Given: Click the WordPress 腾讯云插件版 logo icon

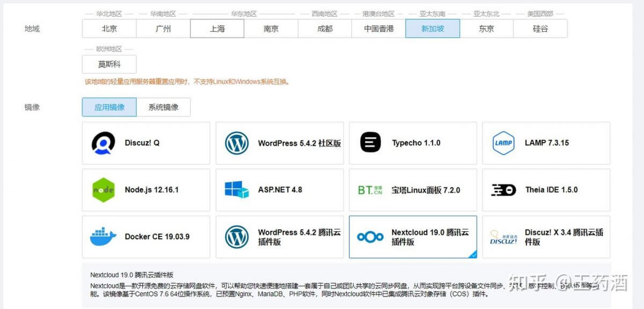Looking at the screenshot, I should pos(237,237).
